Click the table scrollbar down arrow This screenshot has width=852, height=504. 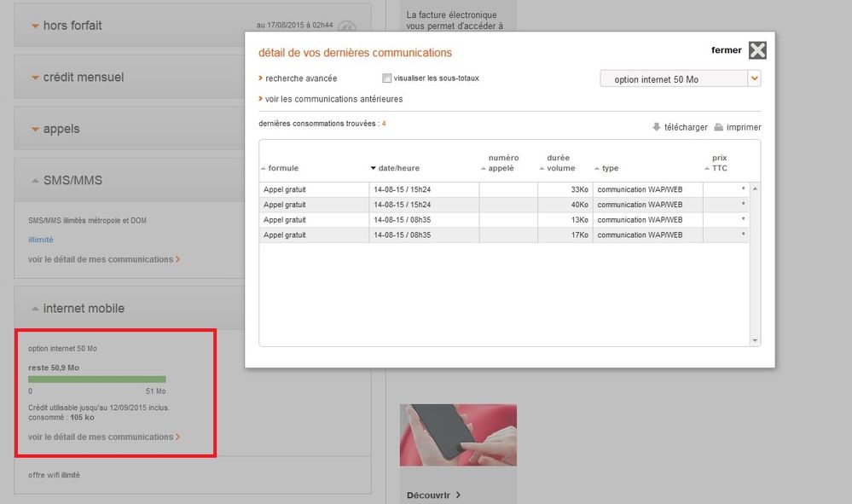755,340
